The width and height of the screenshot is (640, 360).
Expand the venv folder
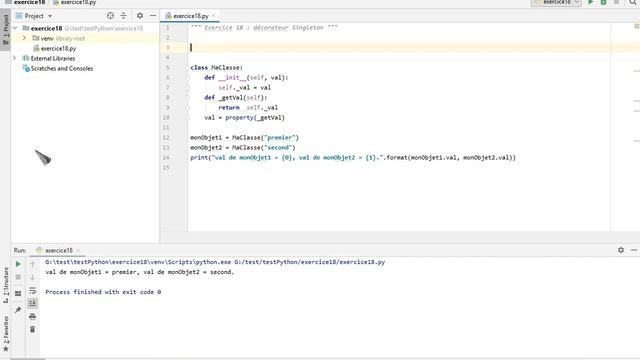point(24,38)
